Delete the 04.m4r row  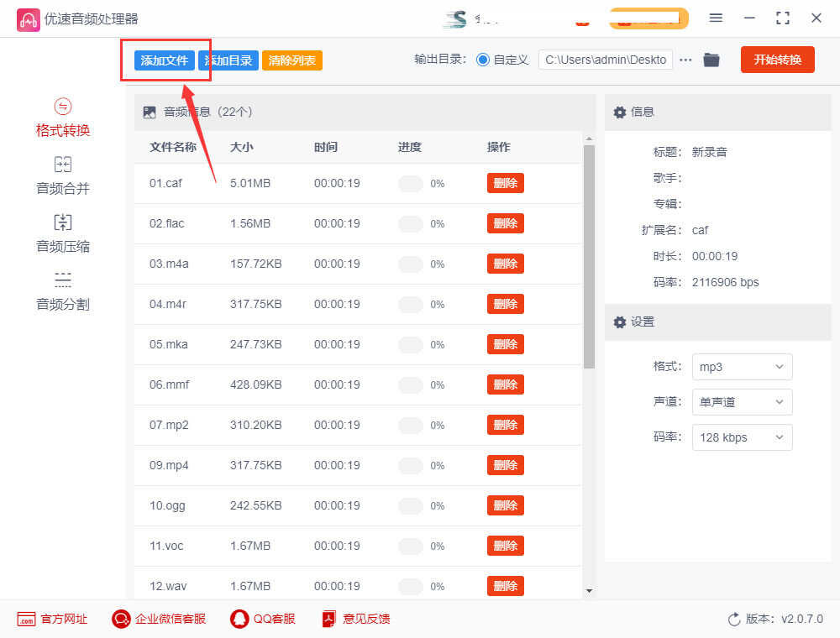(x=505, y=304)
